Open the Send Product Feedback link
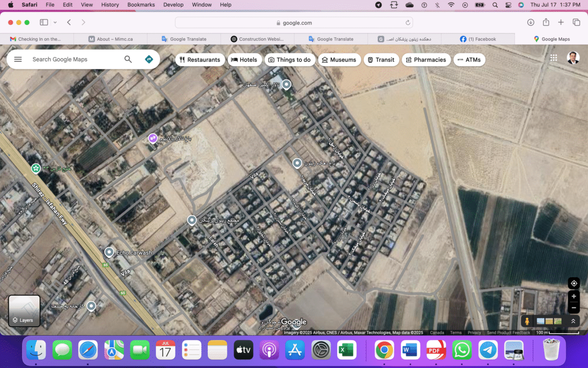The height and width of the screenshot is (368, 588). pyautogui.click(x=508, y=333)
